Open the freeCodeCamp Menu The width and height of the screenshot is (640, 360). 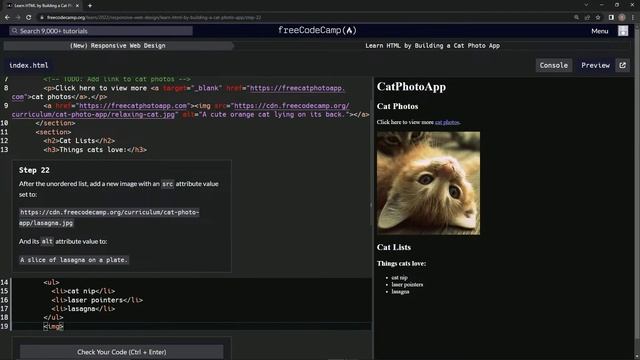coord(600,31)
